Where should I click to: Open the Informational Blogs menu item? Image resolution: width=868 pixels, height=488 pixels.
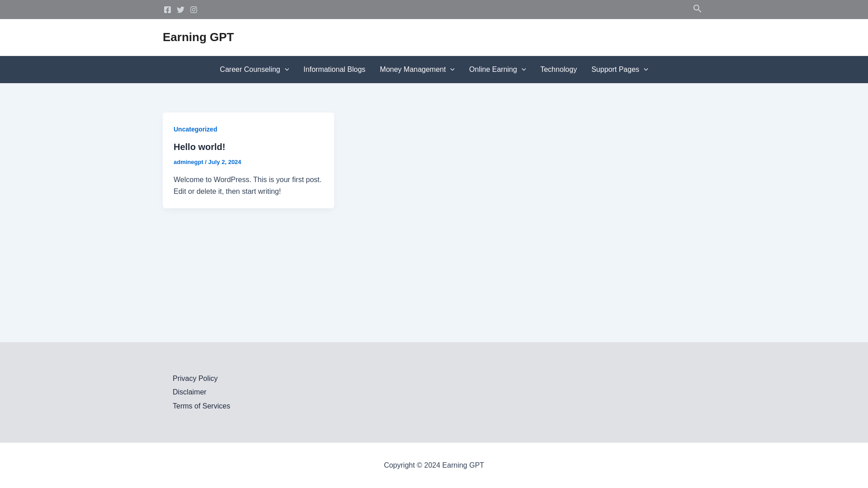pos(334,70)
